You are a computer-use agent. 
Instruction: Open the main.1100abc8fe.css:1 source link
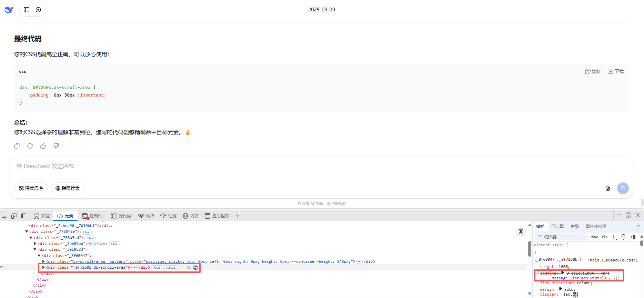[x=613, y=260]
